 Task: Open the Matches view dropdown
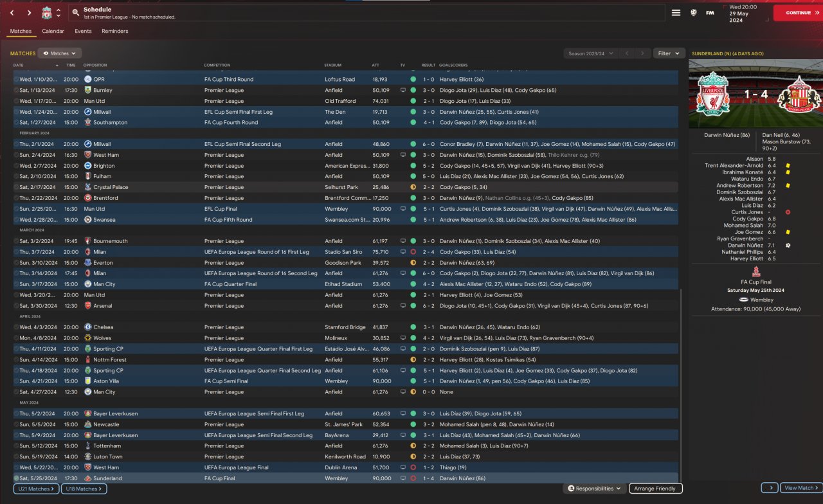60,53
